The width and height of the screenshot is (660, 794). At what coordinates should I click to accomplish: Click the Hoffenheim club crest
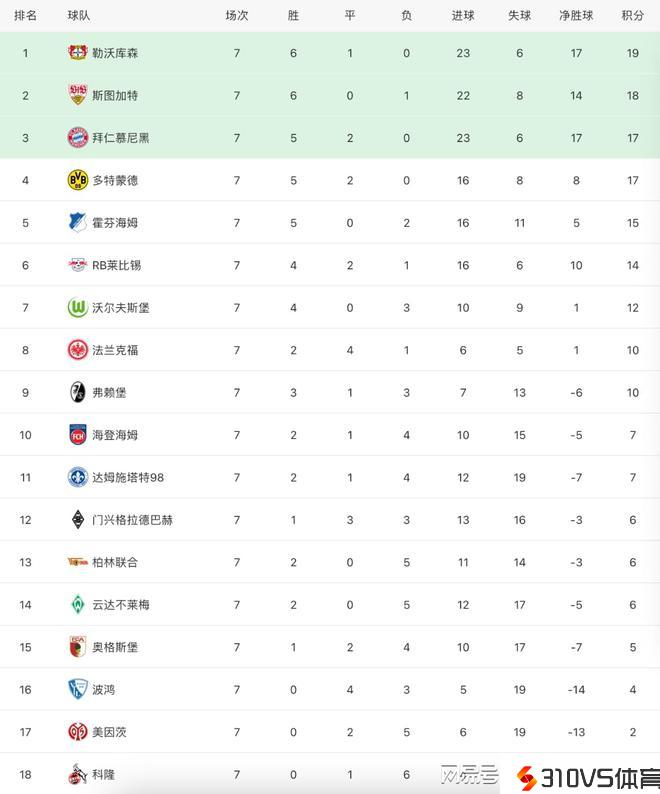click(x=78, y=223)
